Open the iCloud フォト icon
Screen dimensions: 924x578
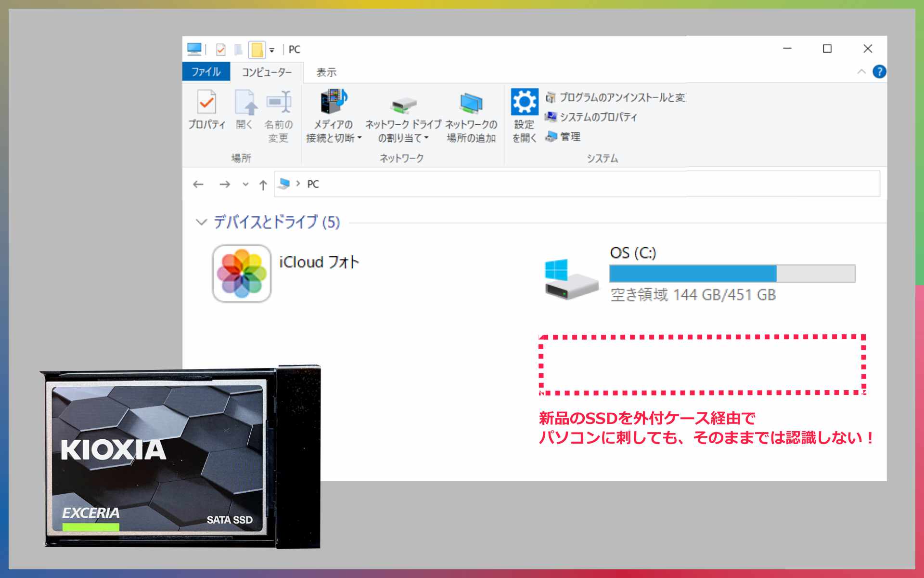tap(242, 274)
